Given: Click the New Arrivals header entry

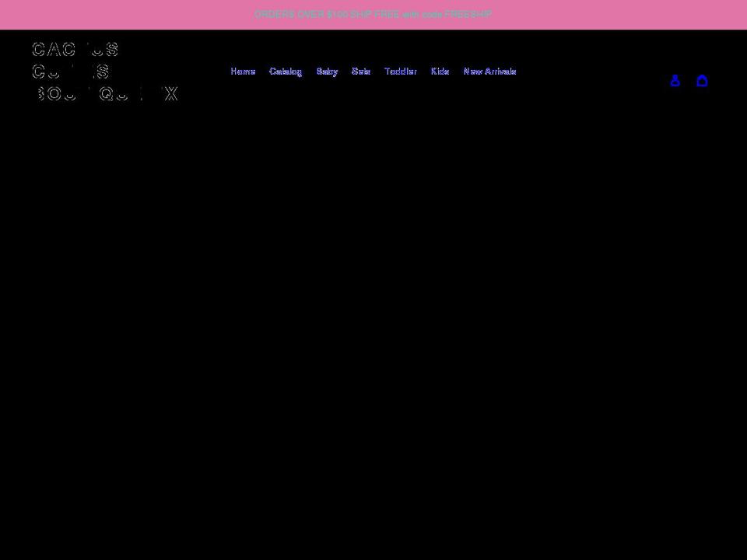Looking at the screenshot, I should pyautogui.click(x=490, y=71).
